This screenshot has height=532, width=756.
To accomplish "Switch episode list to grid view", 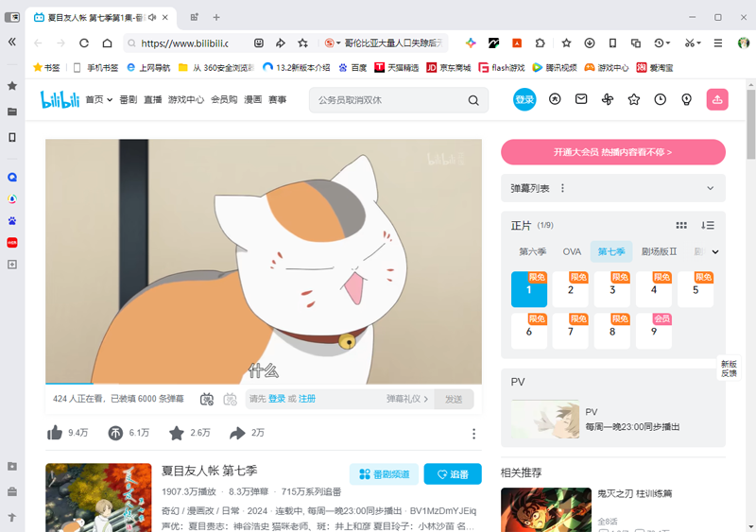I will point(681,225).
